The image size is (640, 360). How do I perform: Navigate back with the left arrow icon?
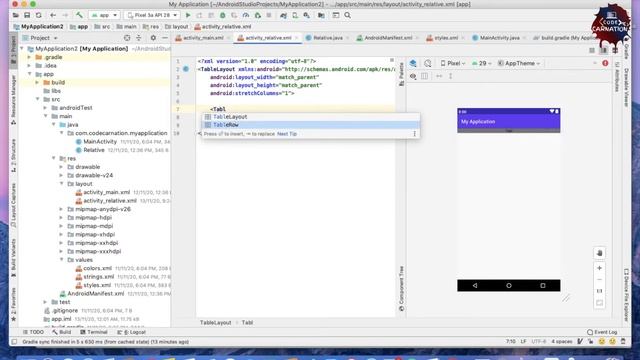[53, 15]
